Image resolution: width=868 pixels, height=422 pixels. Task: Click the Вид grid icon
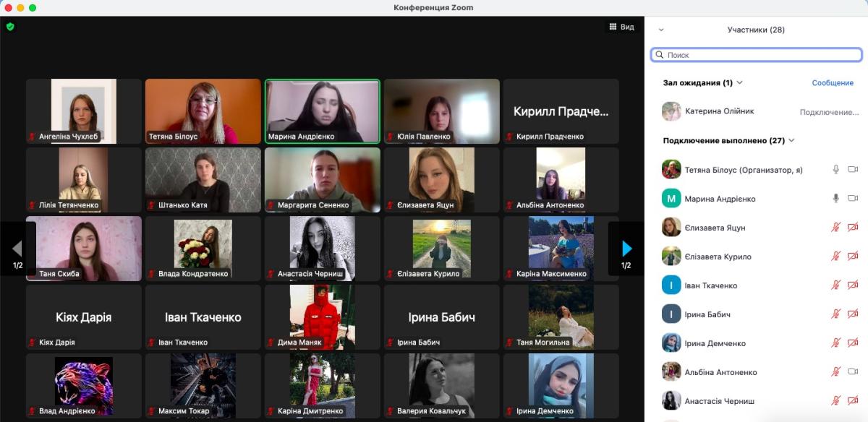coord(613,27)
